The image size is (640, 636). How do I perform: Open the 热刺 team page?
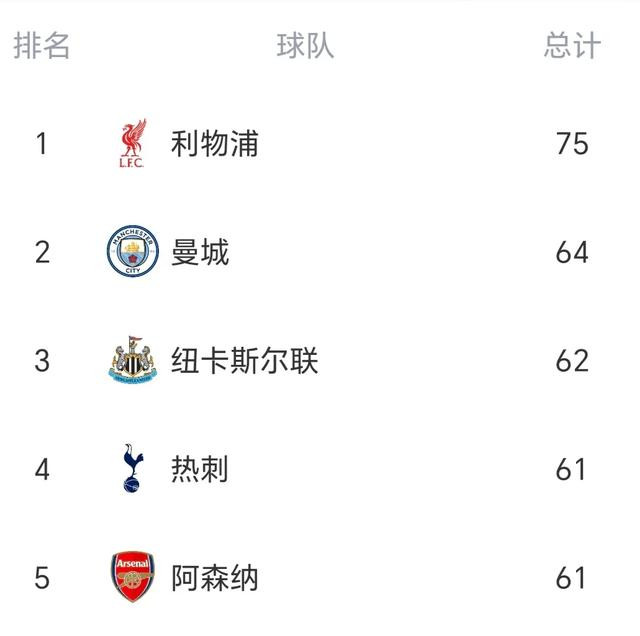tap(200, 469)
